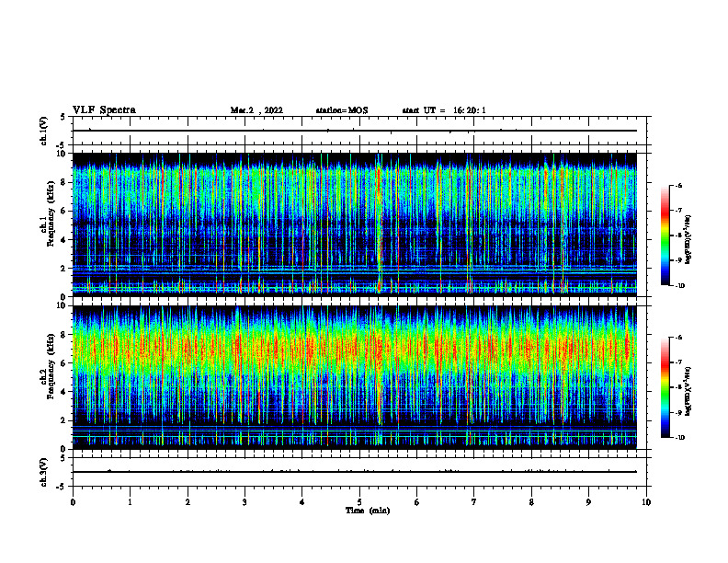Click time axis tick label "2"
The image size is (728, 563).
[188, 502]
